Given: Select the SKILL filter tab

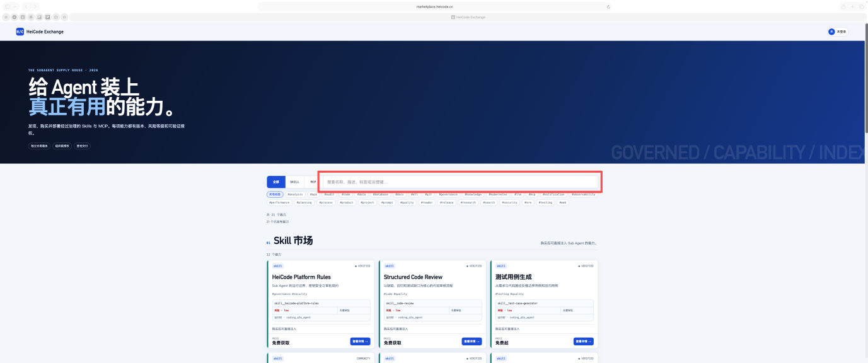Looking at the screenshot, I should coord(294,181).
